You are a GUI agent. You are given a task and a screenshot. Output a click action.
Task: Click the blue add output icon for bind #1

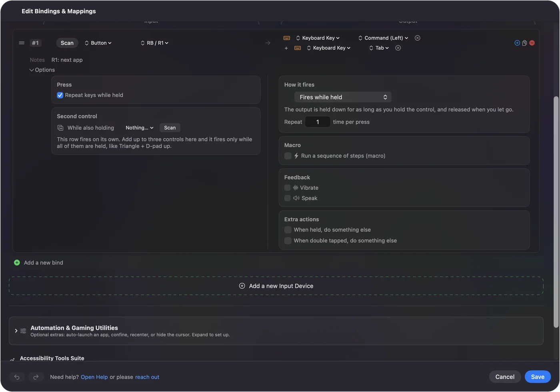tap(517, 43)
